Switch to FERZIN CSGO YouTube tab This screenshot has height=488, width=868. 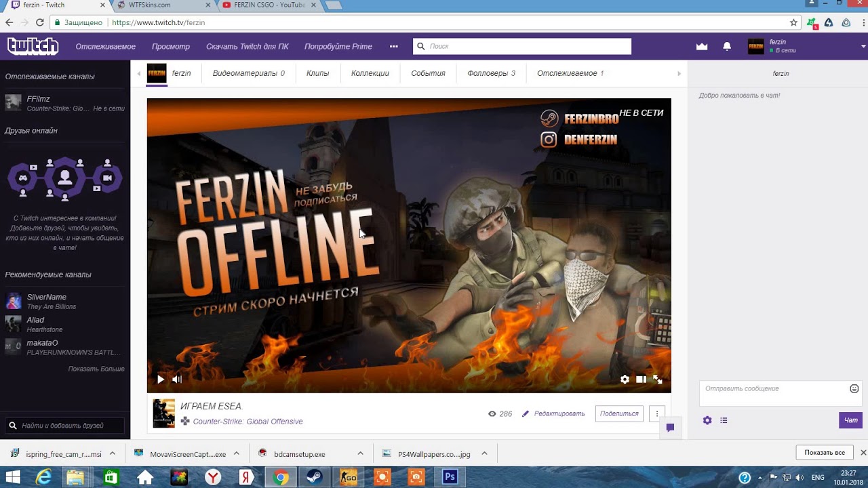pyautogui.click(x=268, y=5)
